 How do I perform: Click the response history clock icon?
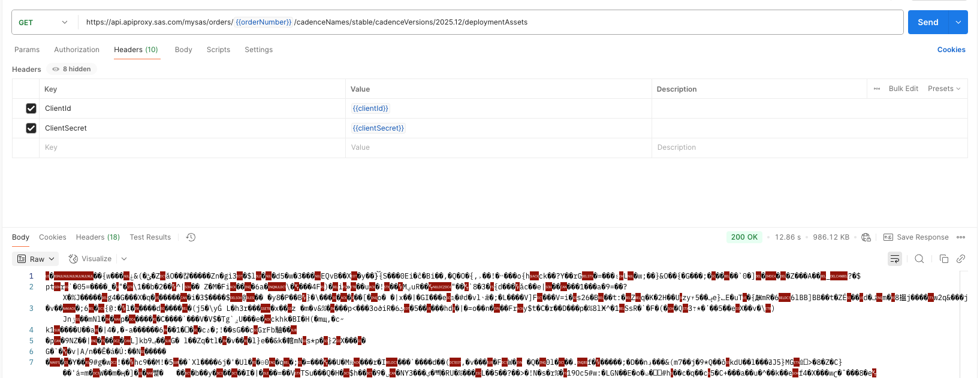(x=191, y=237)
